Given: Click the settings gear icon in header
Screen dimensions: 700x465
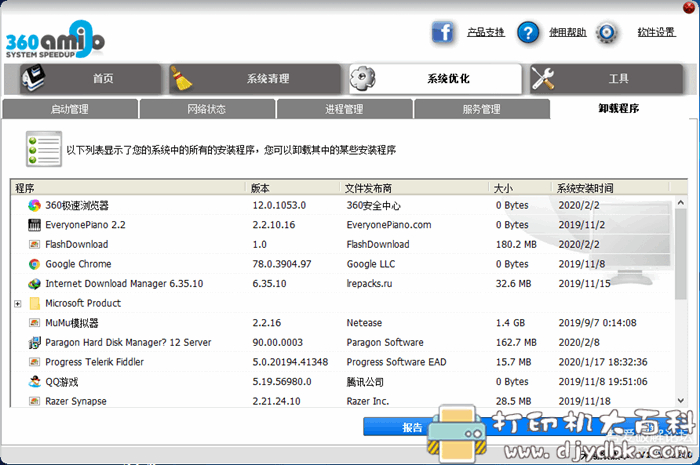Looking at the screenshot, I should (x=606, y=33).
